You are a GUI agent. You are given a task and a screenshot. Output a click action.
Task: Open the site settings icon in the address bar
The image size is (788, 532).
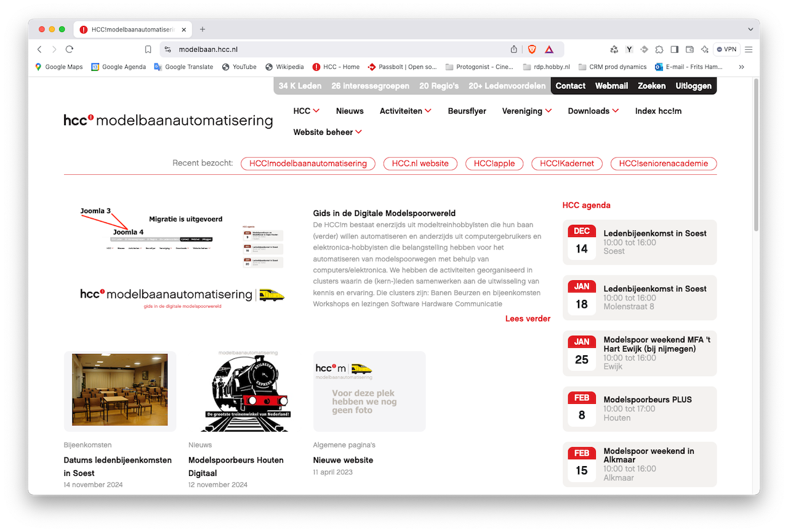[167, 49]
